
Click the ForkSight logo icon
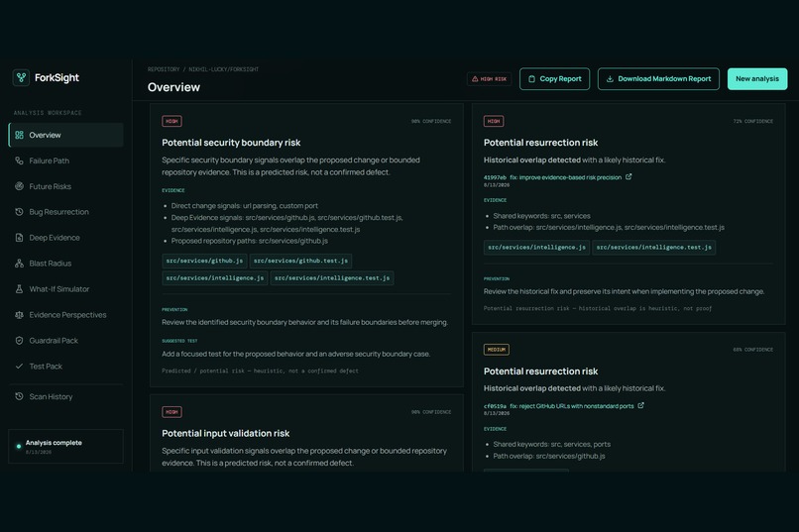pyautogui.click(x=21, y=78)
